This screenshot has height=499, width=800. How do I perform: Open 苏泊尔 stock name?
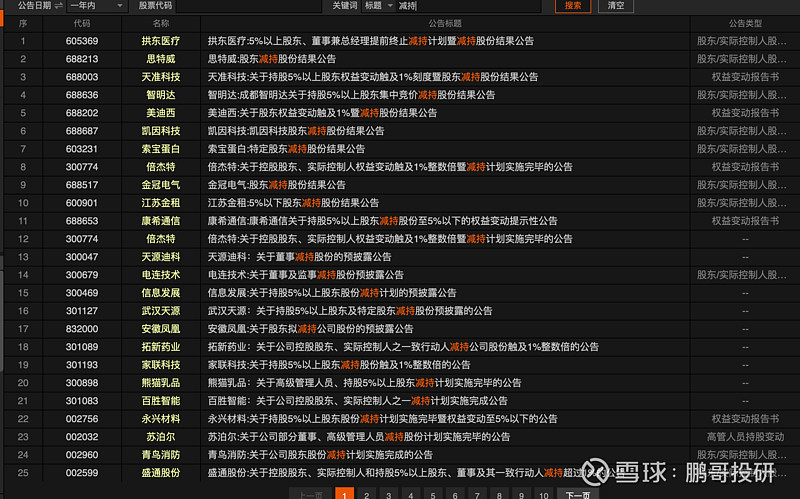click(161, 437)
